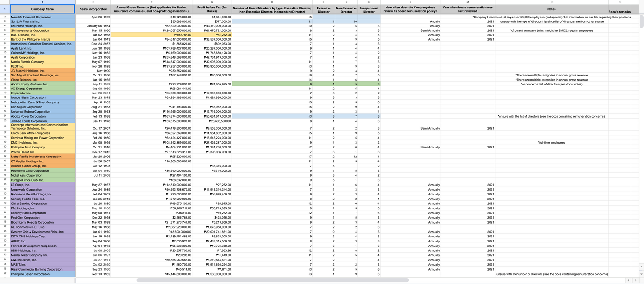Viewport: 644px width, 284px height.
Task: Click International Container Terminal Services cell
Action: [x=42, y=44]
